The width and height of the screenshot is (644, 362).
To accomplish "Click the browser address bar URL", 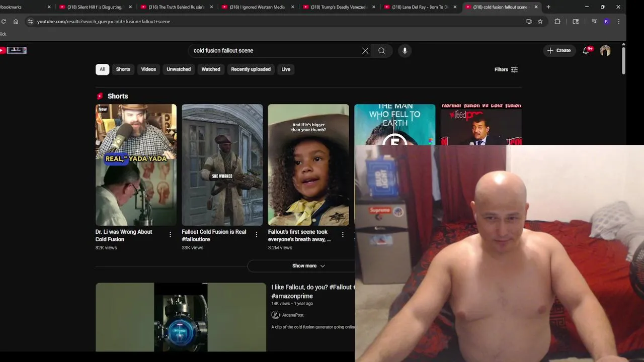I will [104, 22].
